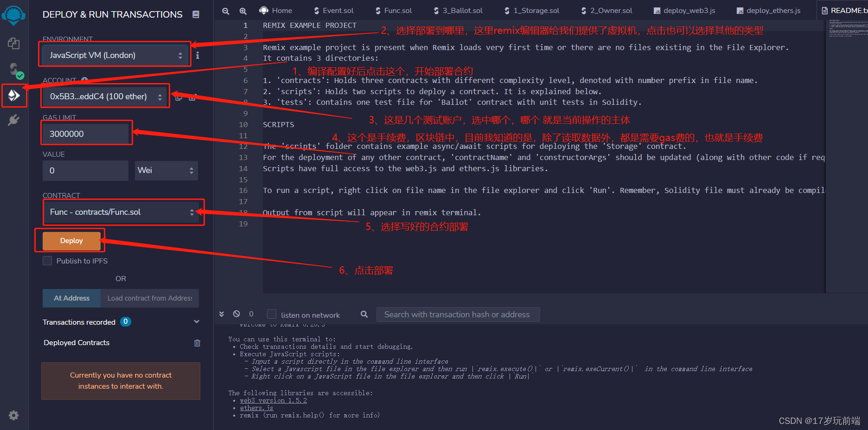868x430 pixels.
Task: Switch to the deploy_ethers.js tab
Action: (x=769, y=10)
